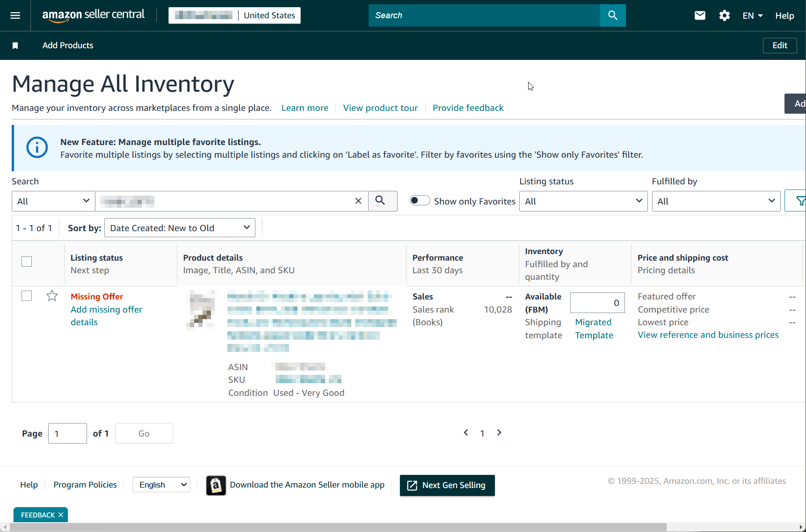Open the Listing status dropdown
Image resolution: width=806 pixels, height=532 pixels.
coord(583,201)
